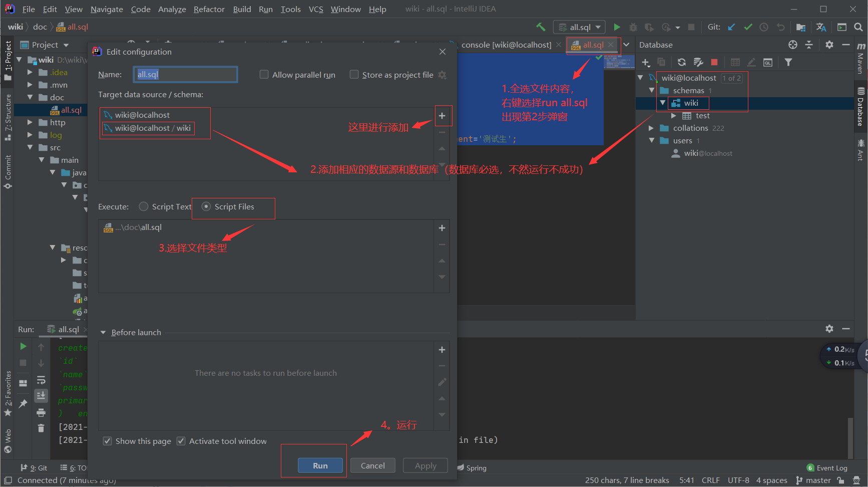Open Run panel settings gear
This screenshot has height=487, width=868.
point(829,329)
